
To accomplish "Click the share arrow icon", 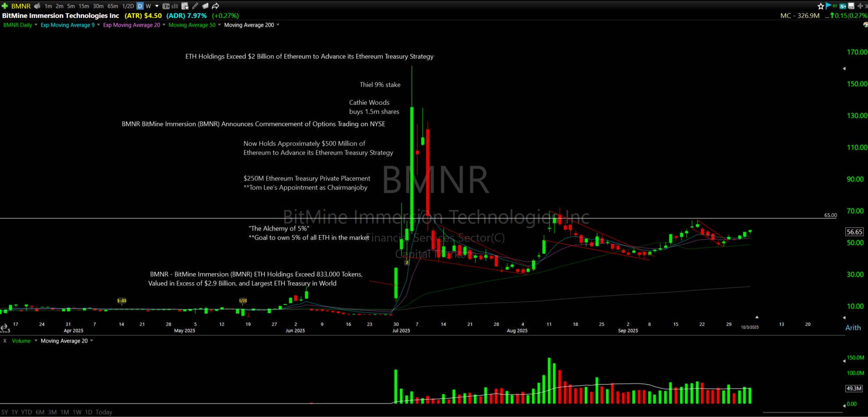I will click(216, 6).
